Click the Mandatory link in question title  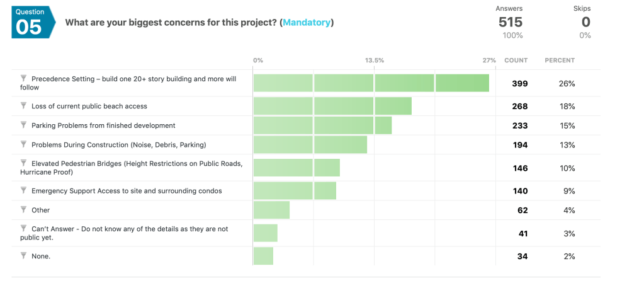coord(307,23)
